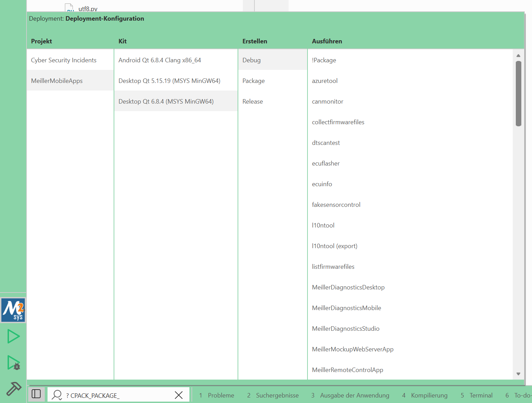The height and width of the screenshot is (403, 532).
Task: Select Desktop Qt 5.15.19 (MSYS MinGW64) kit
Action: (169, 81)
